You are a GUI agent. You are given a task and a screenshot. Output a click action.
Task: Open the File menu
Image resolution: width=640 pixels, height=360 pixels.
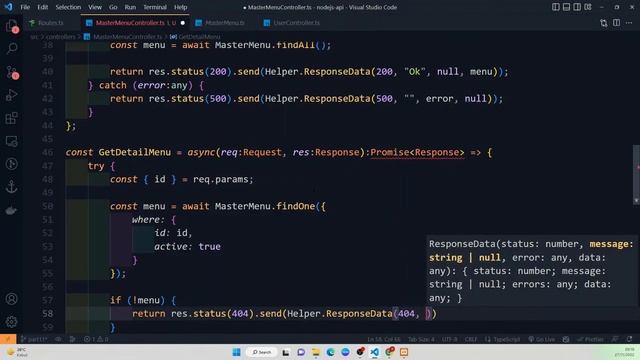[x=25, y=7]
